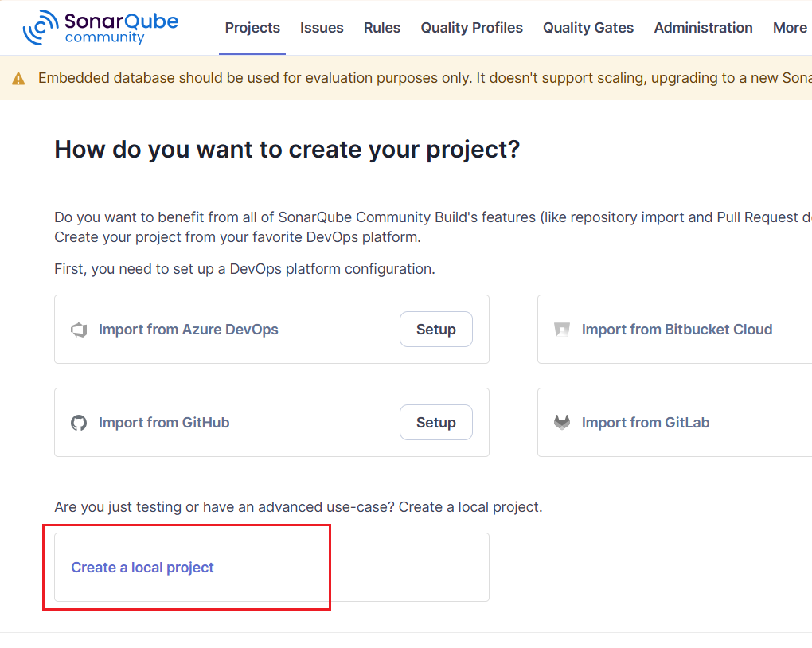Go to the Issues menu
This screenshot has width=812, height=648.
click(322, 27)
